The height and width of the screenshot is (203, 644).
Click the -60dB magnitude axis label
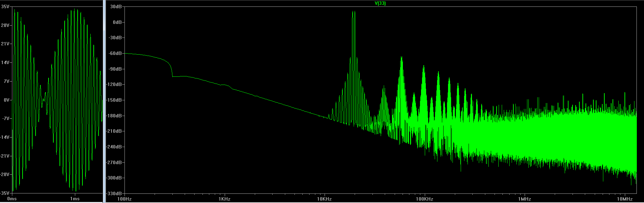pos(115,53)
